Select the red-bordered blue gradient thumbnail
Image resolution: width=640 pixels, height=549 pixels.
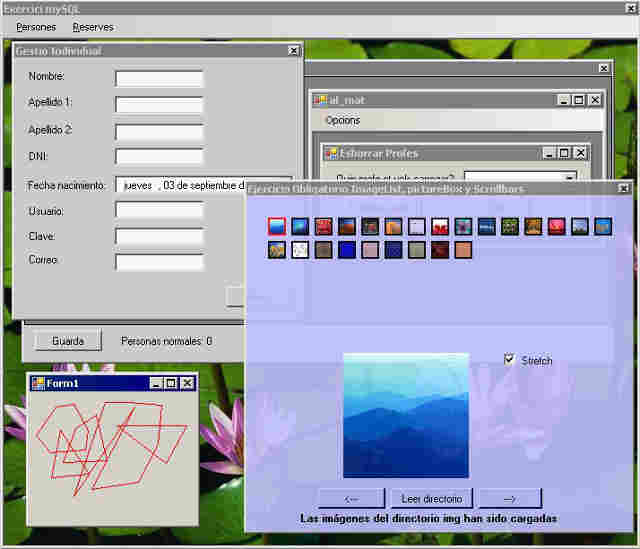(277, 227)
